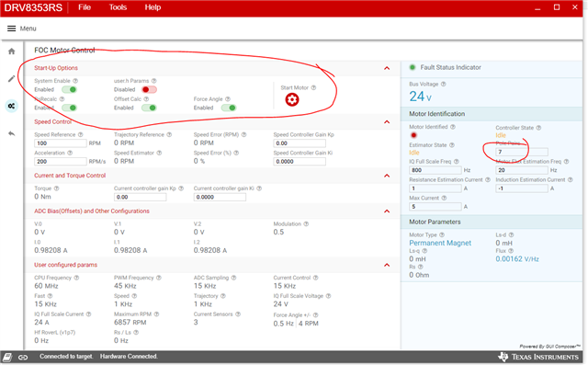Viewport: 588px width, 365px height.
Task: Open the Speed Estimator help icon
Action: (x=159, y=153)
